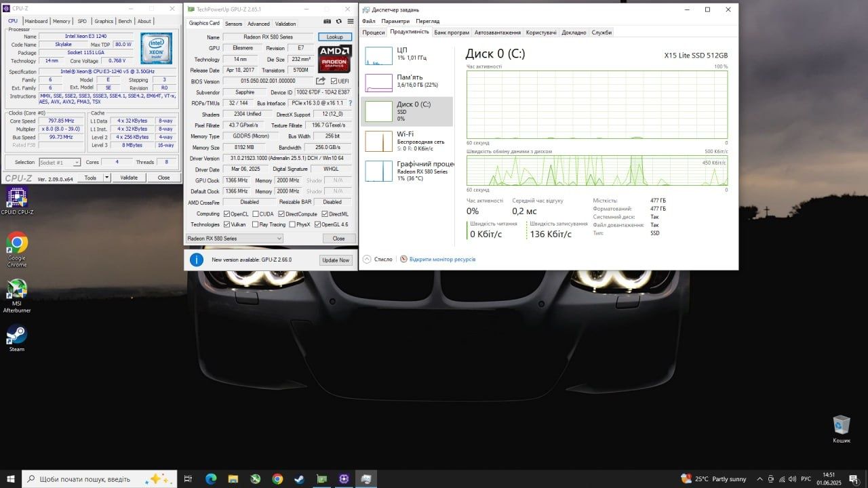868x488 pixels.
Task: Toggle the Vulkan checkbox
Action: click(x=227, y=224)
